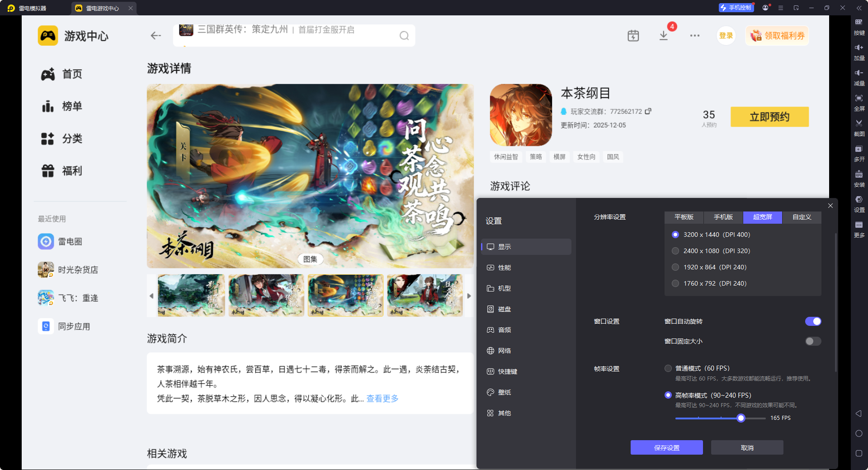Take a screenshot with the 截图 icon

click(x=859, y=128)
